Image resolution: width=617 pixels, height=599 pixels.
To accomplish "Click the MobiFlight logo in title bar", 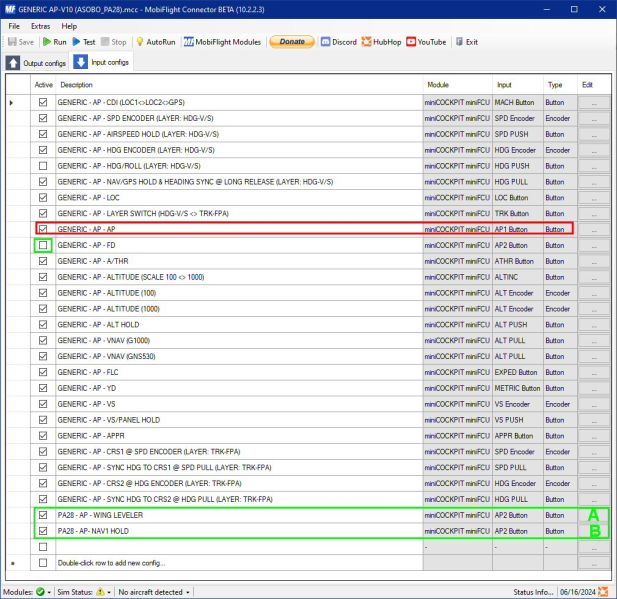I will point(10,9).
